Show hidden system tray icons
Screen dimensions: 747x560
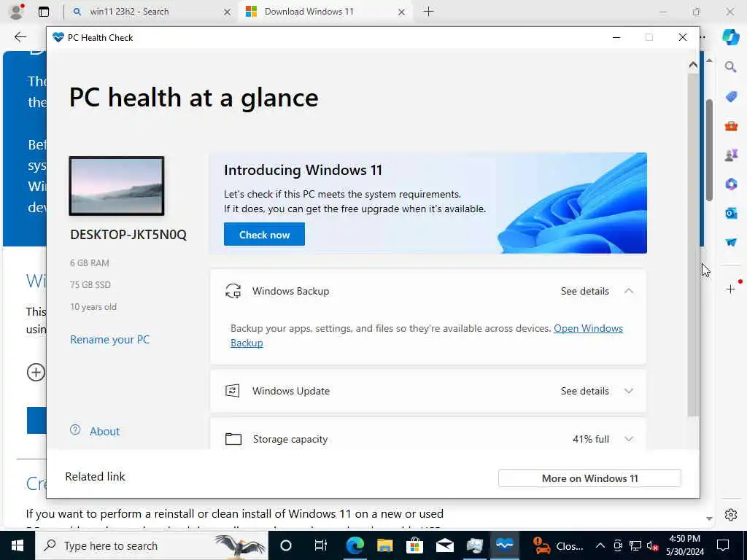[600, 545]
